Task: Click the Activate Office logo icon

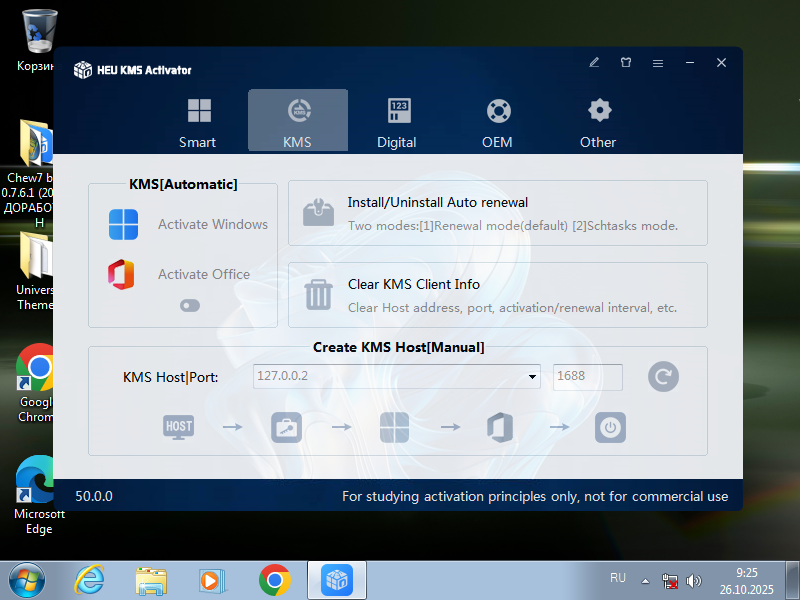Action: coord(123,274)
